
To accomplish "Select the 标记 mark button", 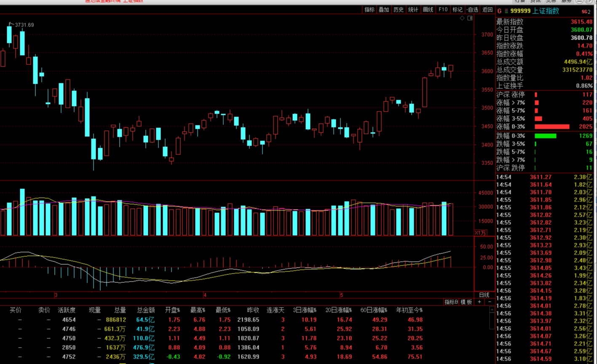I will (458, 10).
